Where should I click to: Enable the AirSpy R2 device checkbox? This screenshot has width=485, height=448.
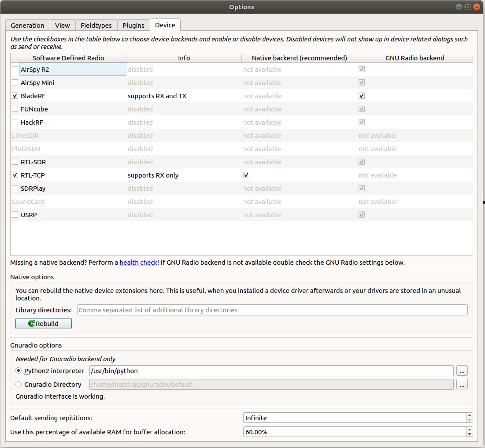coord(15,69)
